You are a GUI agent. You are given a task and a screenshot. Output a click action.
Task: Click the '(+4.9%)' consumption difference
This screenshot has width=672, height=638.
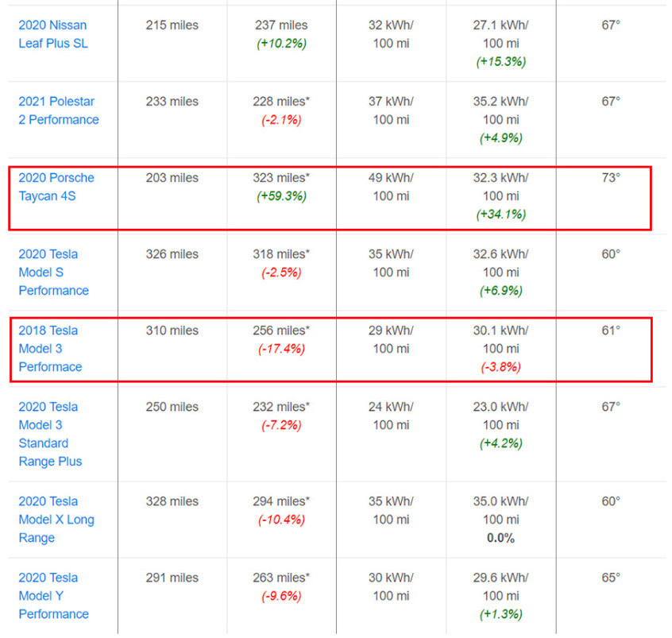click(x=501, y=138)
